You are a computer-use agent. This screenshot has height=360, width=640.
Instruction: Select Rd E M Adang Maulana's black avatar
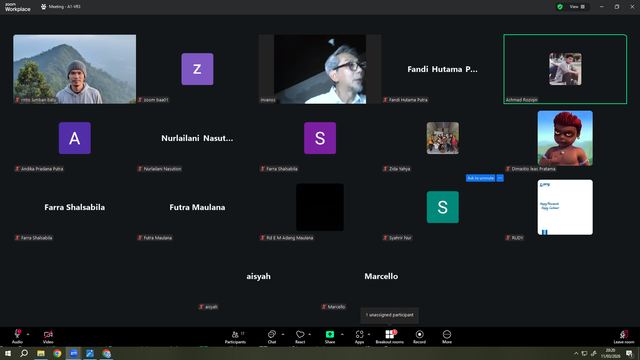point(320,207)
